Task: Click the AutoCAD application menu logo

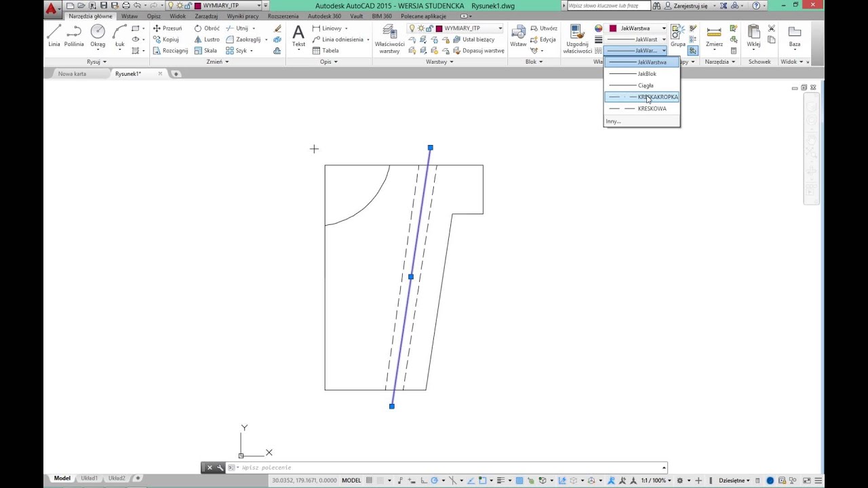Action: coord(52,8)
